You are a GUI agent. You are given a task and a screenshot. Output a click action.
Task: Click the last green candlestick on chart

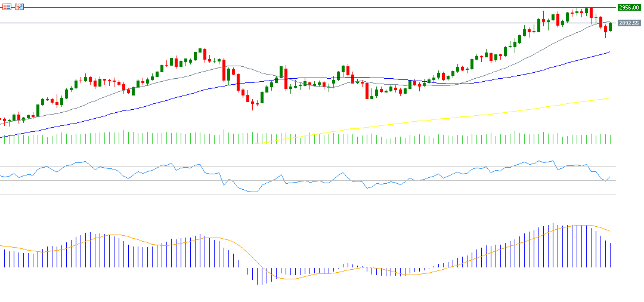pos(611,26)
